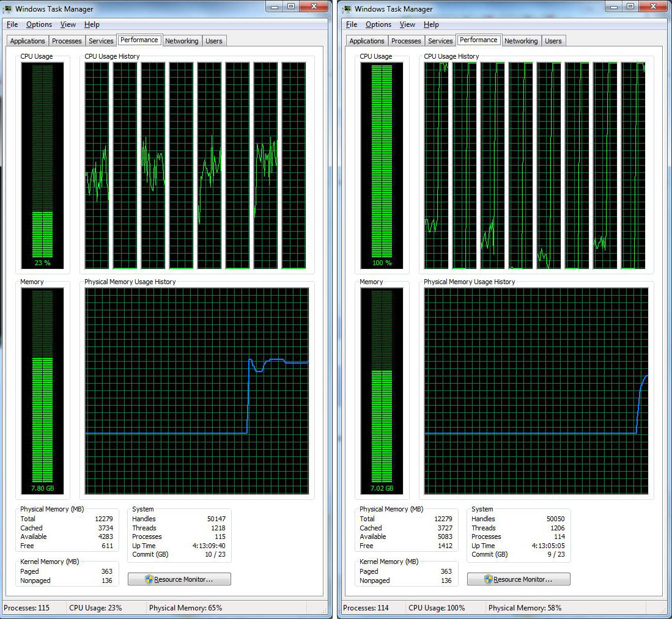Screen dimensions: 672x619
Task: Click Task Manager title icon in right window
Action: 347,9
